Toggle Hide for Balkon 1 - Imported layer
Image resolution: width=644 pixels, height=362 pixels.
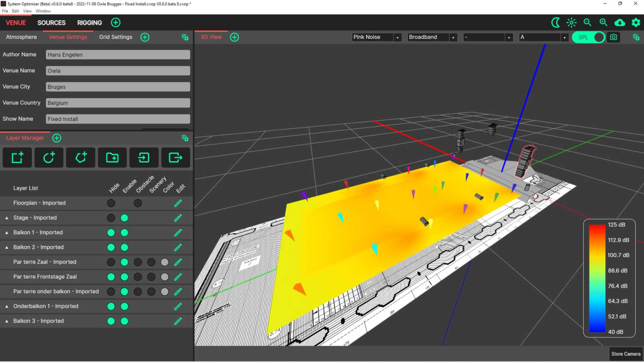[111, 232]
